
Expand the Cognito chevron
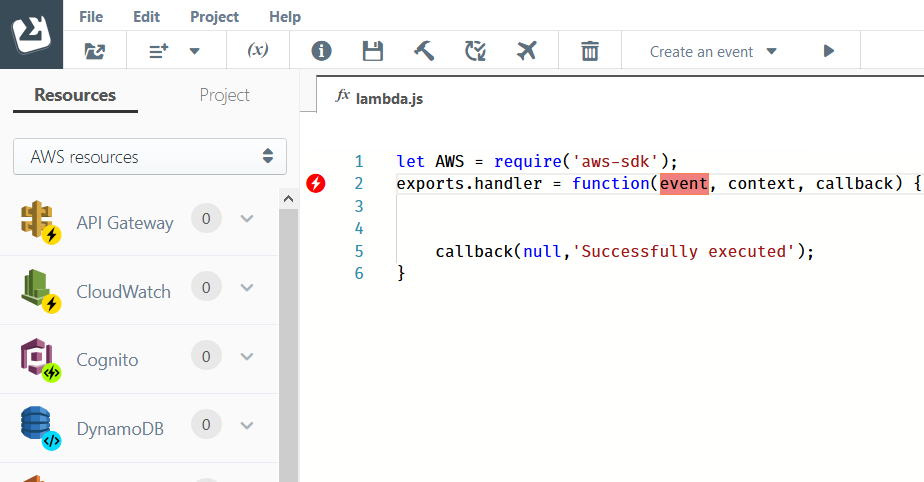(247, 356)
